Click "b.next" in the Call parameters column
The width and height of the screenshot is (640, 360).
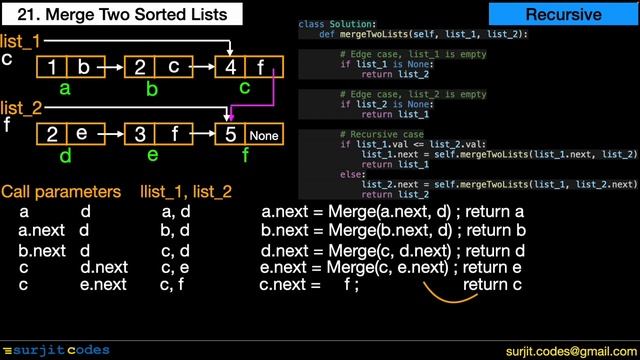[x=42, y=251]
